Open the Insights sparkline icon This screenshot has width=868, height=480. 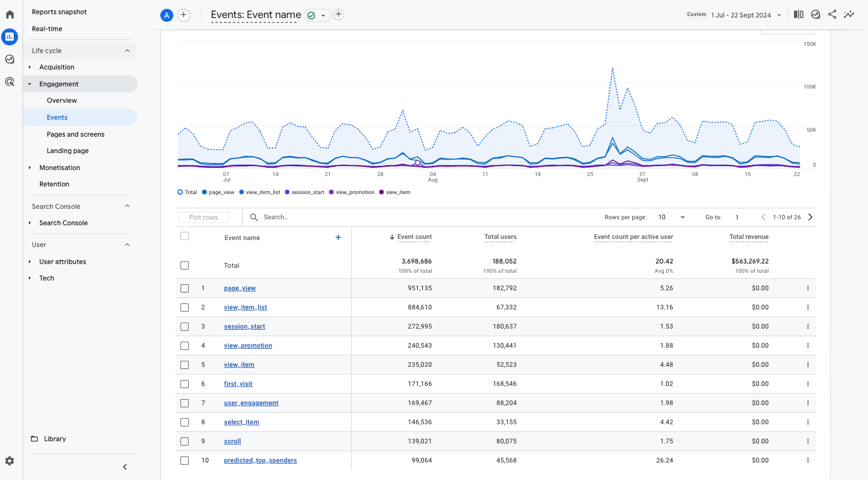click(x=849, y=15)
